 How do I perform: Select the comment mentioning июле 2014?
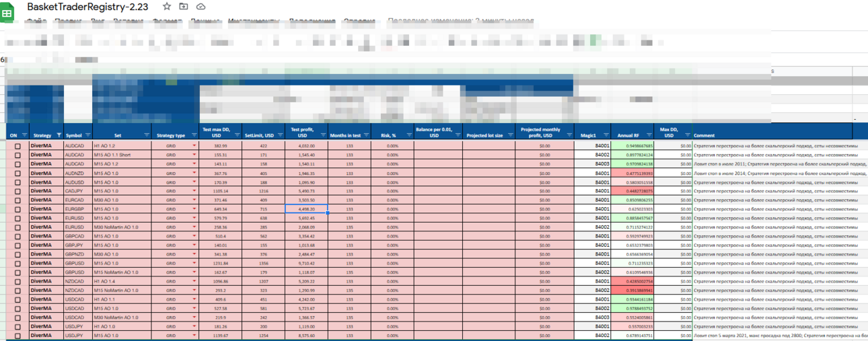click(780, 173)
